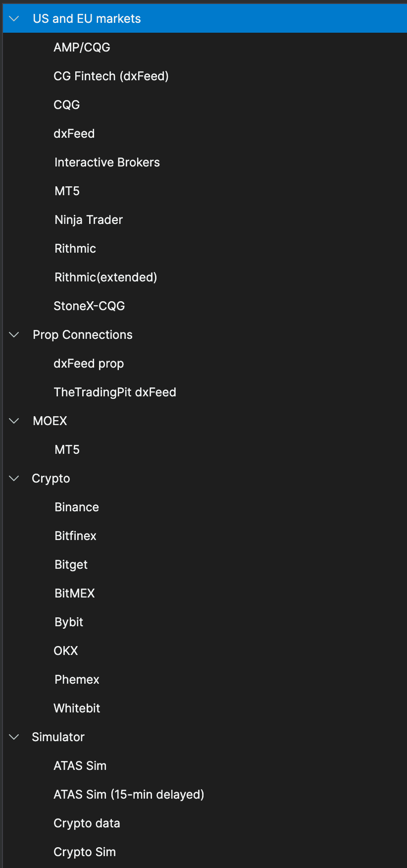Select the Crypto Sim simulator

coord(84,852)
